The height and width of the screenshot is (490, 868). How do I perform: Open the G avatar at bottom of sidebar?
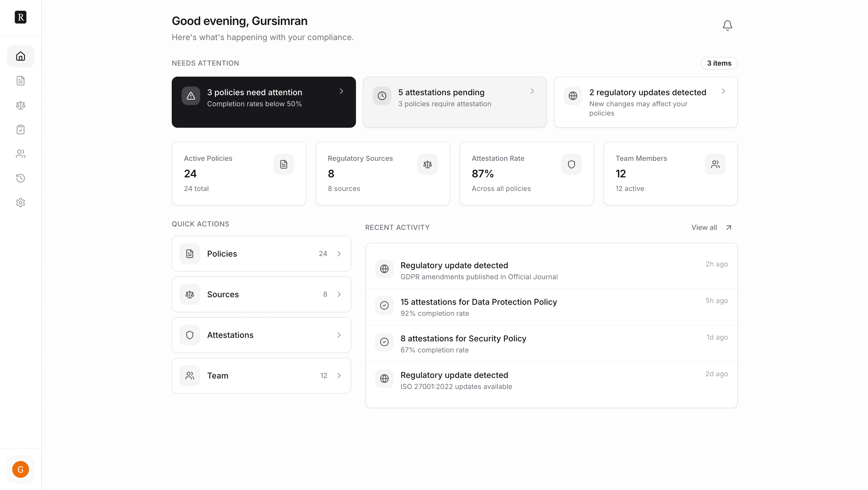coord(21,469)
